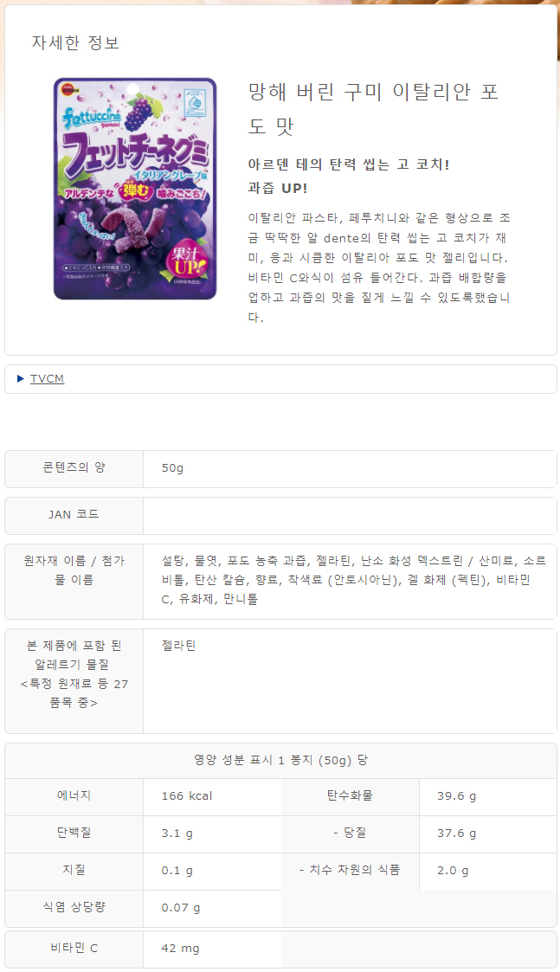Select the 자세한 정보 heading
The width and height of the screenshot is (560, 972).
pyautogui.click(x=75, y=42)
